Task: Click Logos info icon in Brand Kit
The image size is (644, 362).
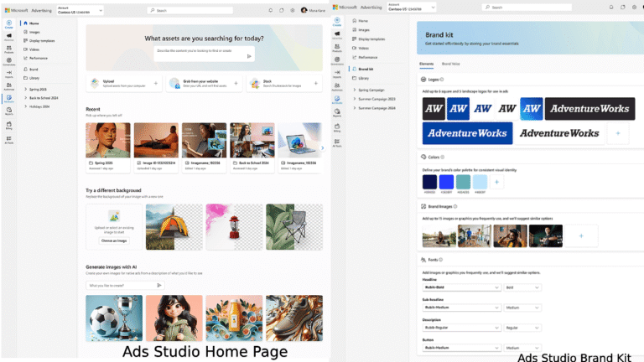Action: [442, 80]
